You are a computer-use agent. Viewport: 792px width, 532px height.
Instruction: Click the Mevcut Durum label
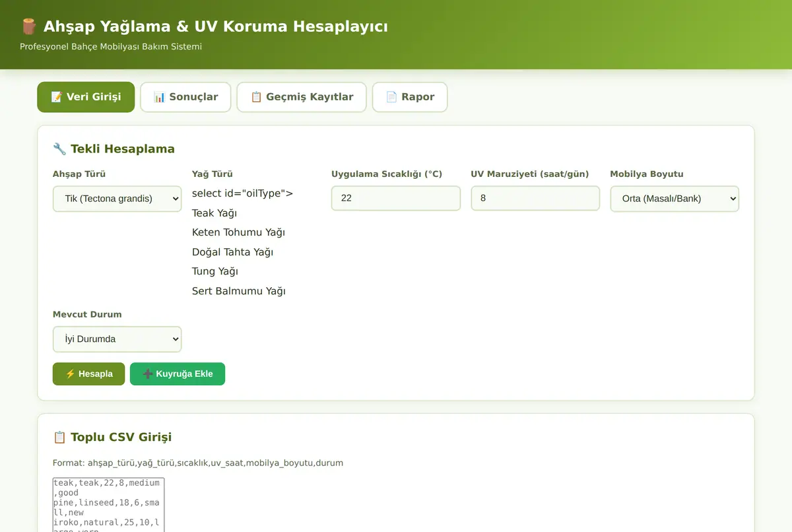[87, 315]
